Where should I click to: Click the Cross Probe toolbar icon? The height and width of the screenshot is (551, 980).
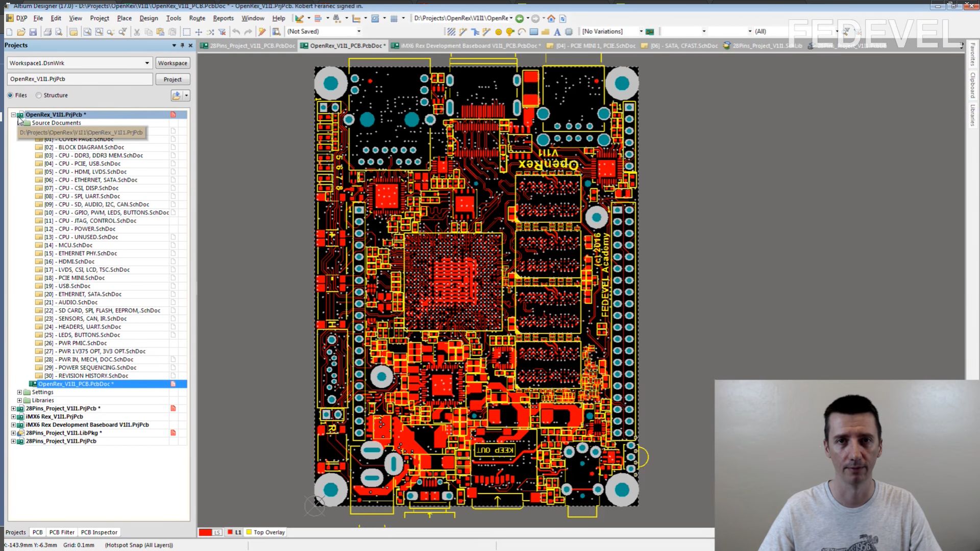pos(262,32)
